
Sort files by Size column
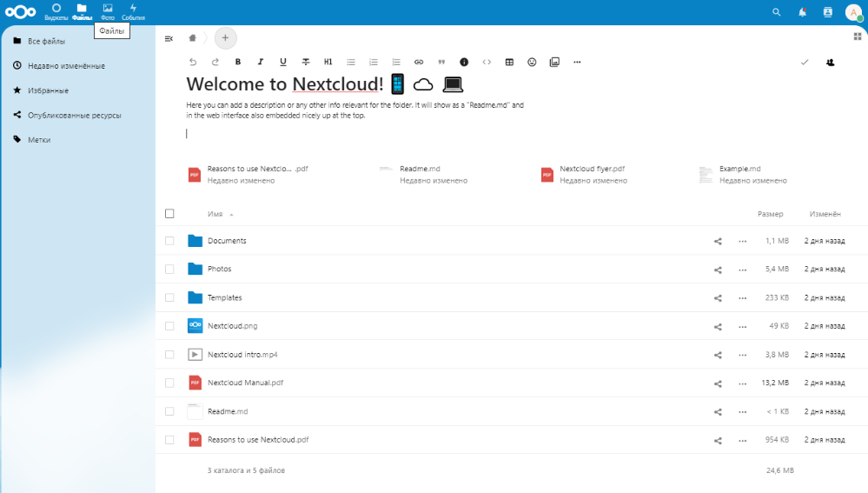coord(770,214)
